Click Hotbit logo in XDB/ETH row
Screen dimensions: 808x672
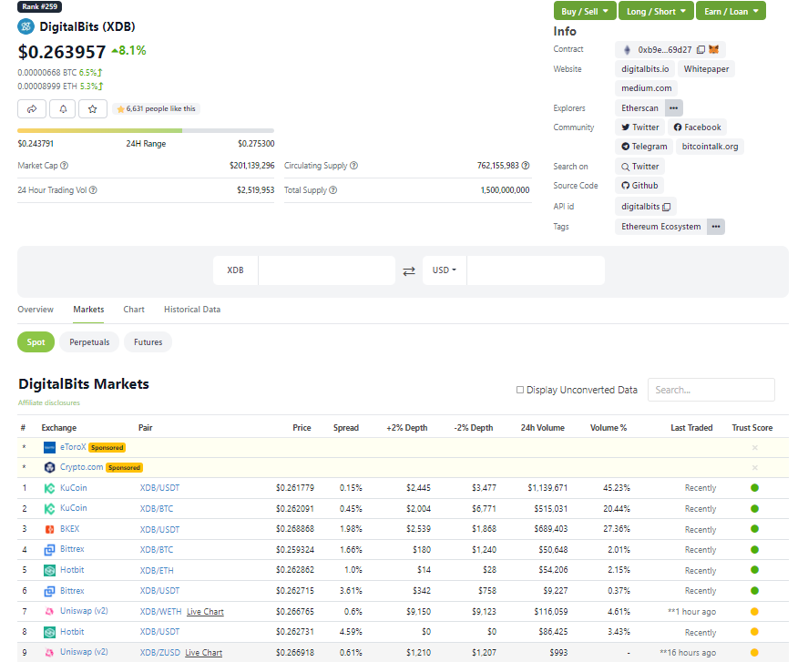(49, 571)
